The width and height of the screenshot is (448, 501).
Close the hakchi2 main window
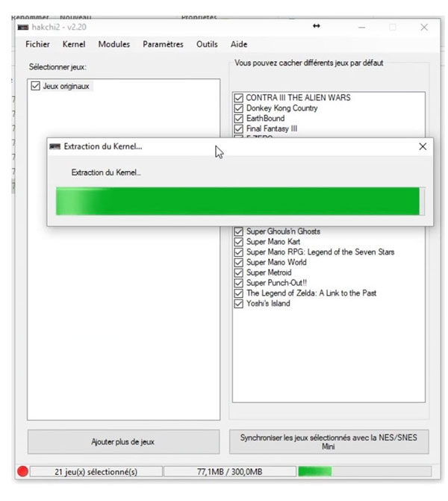(x=423, y=27)
